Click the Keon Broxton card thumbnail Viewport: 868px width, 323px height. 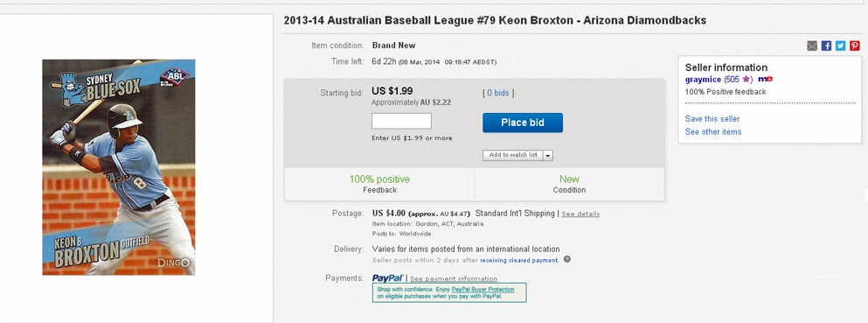(x=119, y=167)
